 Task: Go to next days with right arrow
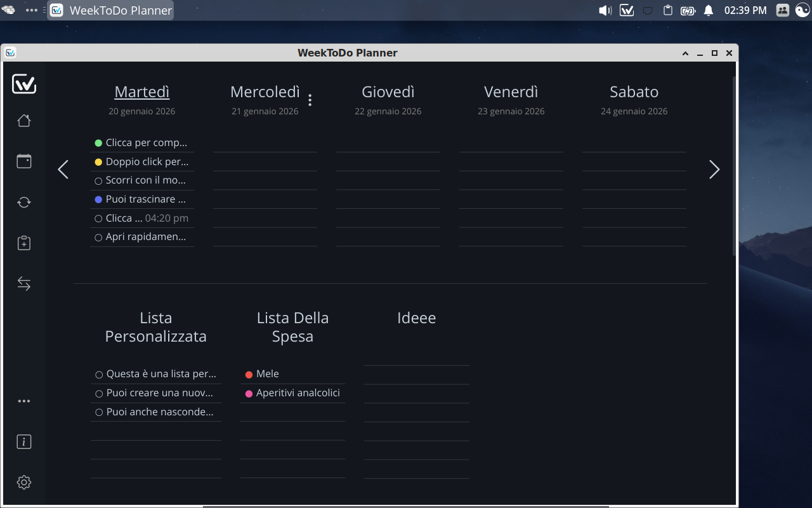tap(714, 170)
